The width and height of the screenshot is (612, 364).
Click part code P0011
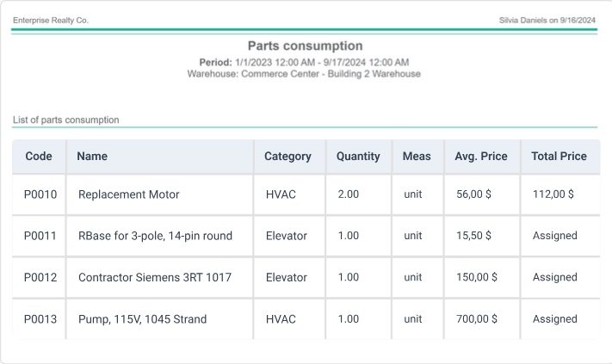(x=40, y=236)
